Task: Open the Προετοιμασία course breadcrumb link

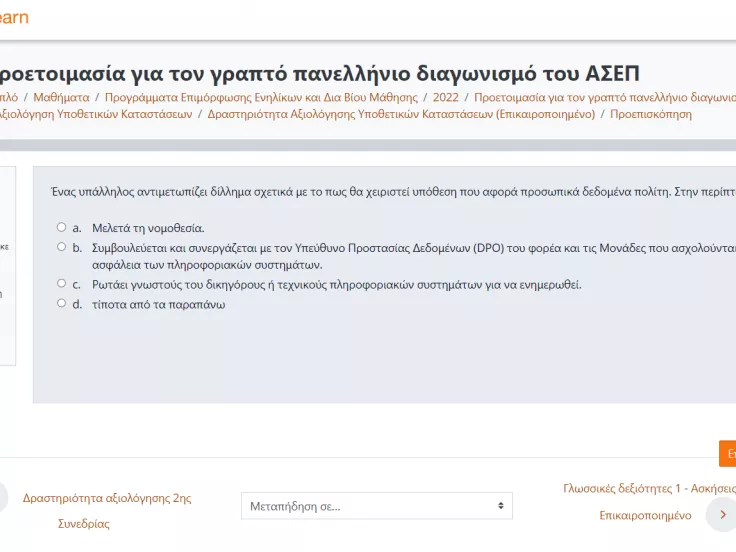Action: 604,97
